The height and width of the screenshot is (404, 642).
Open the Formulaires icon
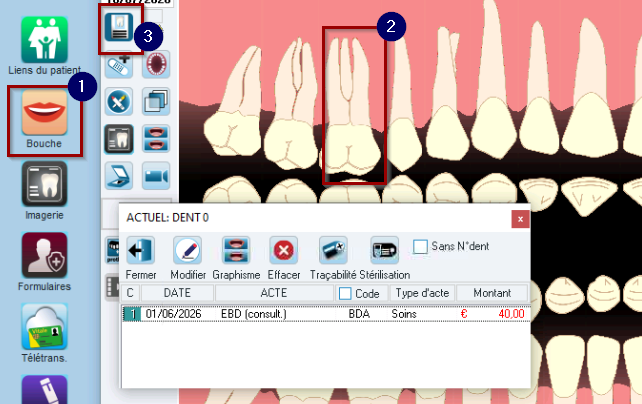pos(44,255)
